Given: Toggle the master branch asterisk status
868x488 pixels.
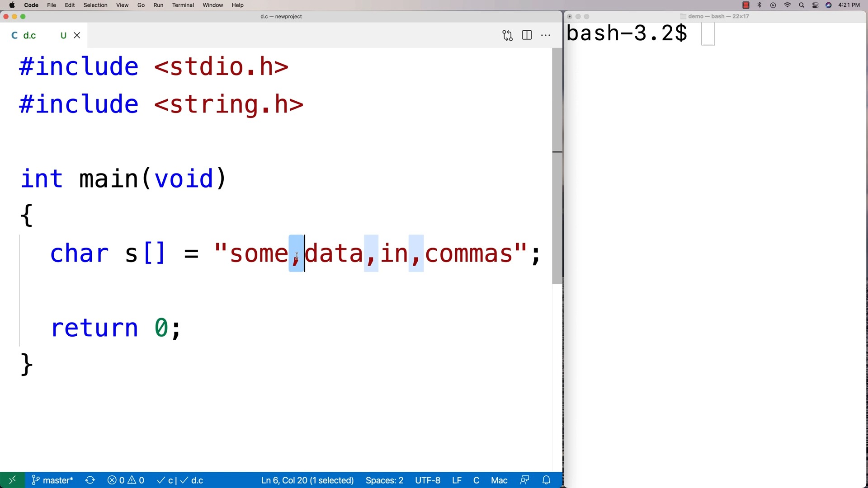Looking at the screenshot, I should tap(53, 480).
